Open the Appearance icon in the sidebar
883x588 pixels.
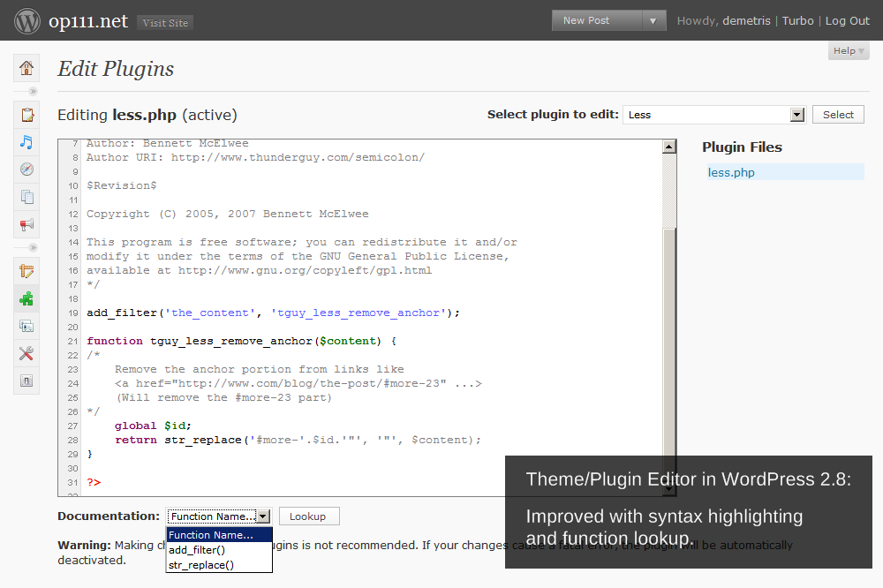(x=26, y=271)
